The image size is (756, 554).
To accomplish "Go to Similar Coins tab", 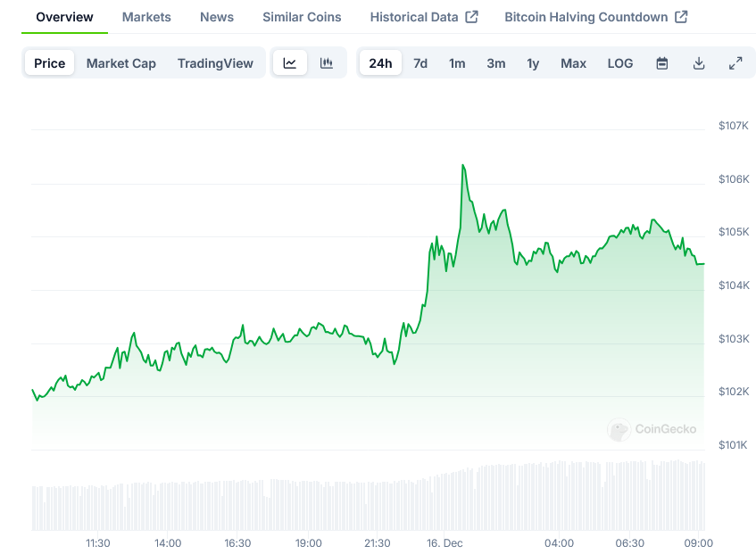I will pyautogui.click(x=302, y=17).
